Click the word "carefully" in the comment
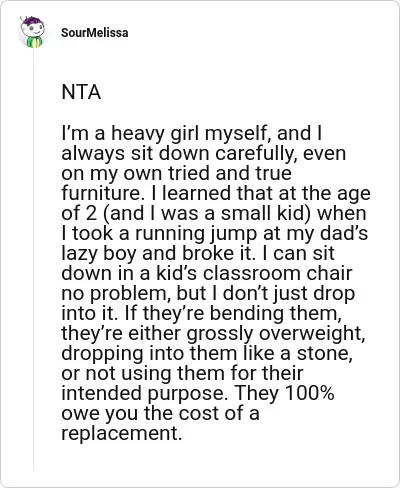Image resolution: width=400 pixels, height=488 pixels. click(255, 154)
